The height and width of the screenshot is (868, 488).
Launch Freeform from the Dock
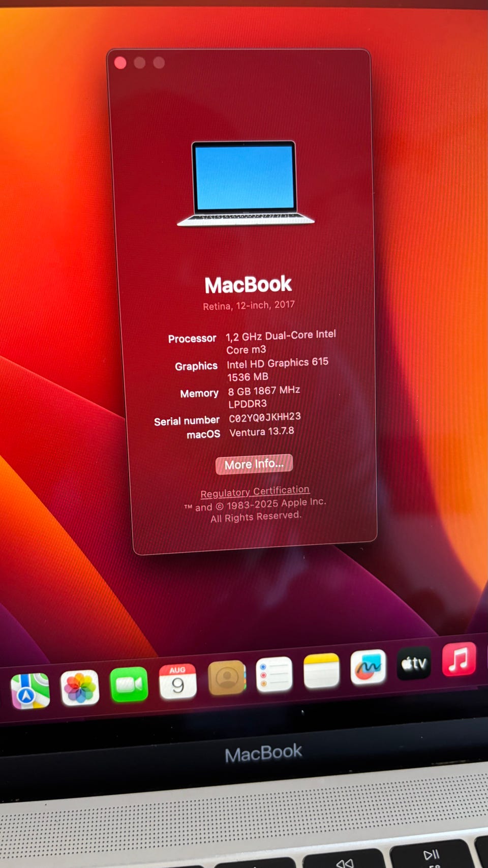coord(369,667)
